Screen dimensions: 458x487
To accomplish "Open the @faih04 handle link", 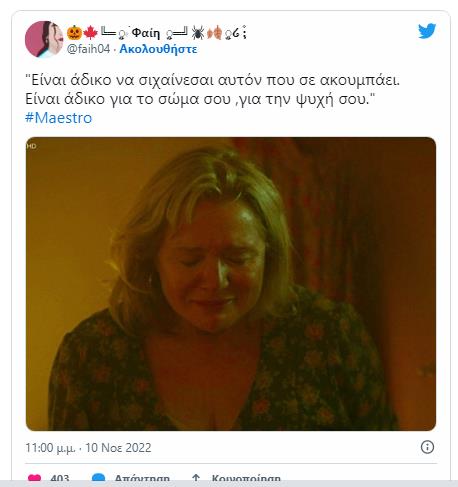I will (88, 49).
